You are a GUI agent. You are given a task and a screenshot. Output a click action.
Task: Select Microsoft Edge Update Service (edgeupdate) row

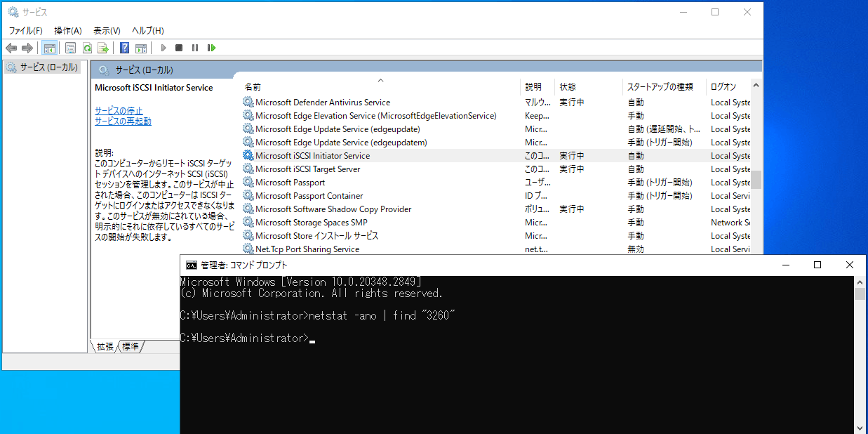[496, 129]
